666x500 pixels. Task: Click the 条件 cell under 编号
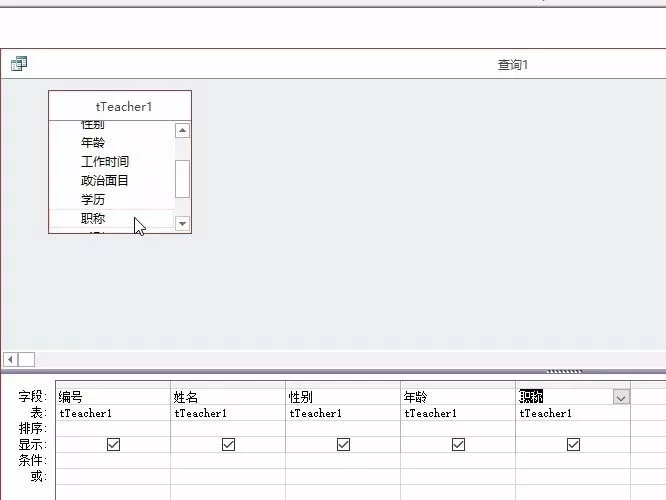click(x=113, y=460)
